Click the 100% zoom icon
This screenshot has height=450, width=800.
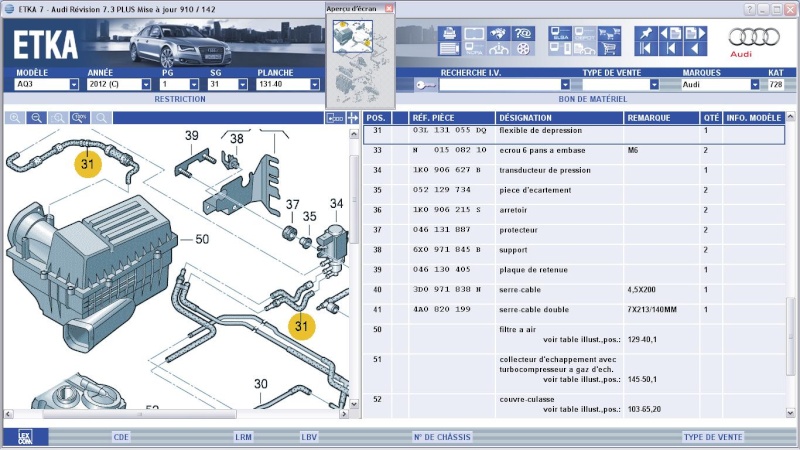point(80,118)
